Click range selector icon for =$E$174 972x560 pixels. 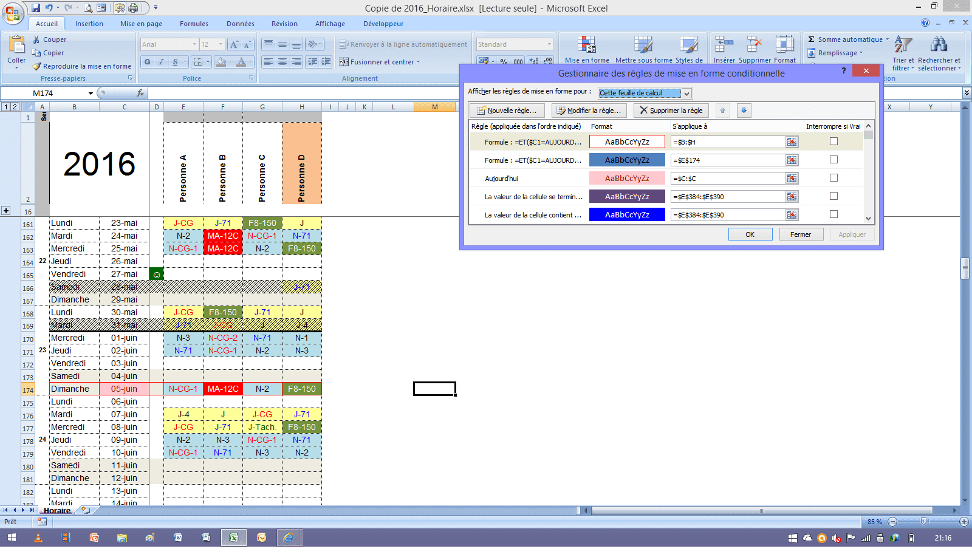click(x=792, y=160)
